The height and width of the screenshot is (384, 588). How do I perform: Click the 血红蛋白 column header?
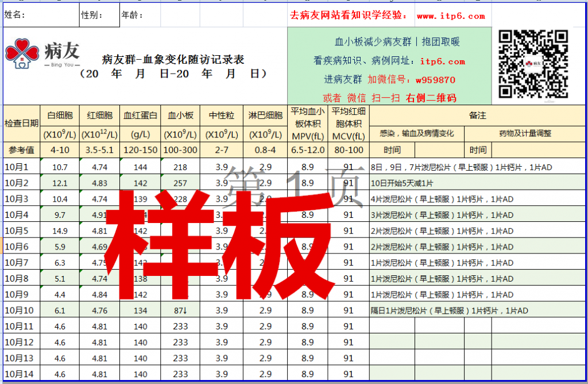click(x=140, y=116)
